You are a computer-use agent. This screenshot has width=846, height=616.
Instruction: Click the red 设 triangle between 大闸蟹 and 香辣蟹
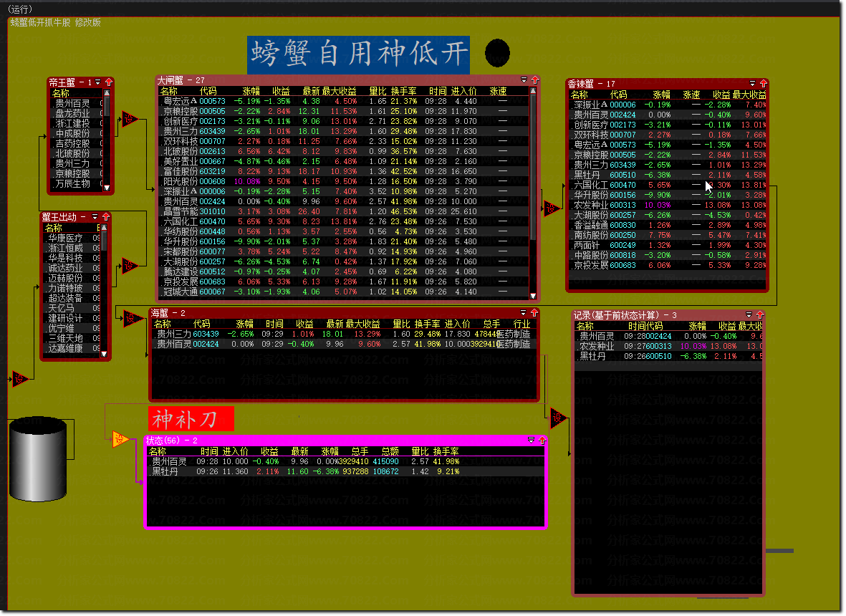tap(551, 207)
